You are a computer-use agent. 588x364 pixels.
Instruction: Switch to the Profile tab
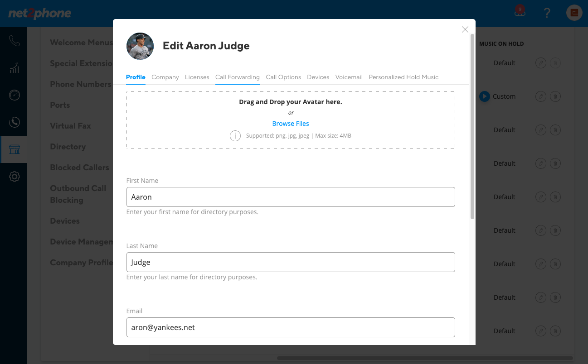click(136, 77)
